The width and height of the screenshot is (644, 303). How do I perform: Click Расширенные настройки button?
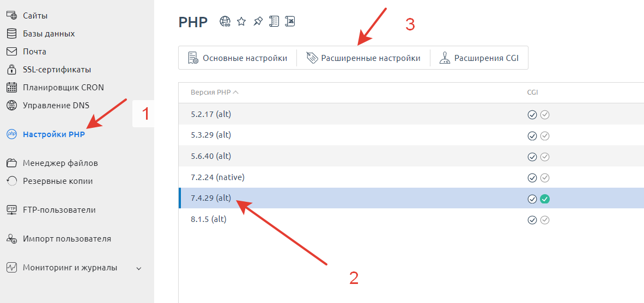(363, 58)
